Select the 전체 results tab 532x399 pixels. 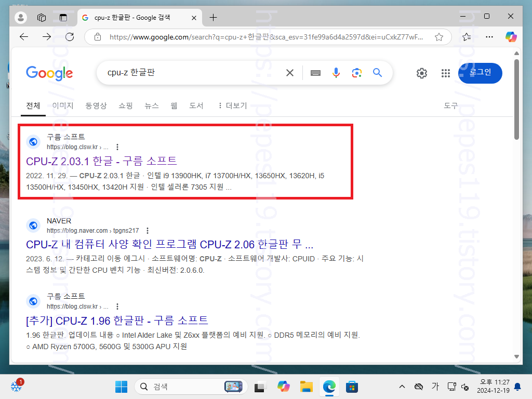pos(33,105)
